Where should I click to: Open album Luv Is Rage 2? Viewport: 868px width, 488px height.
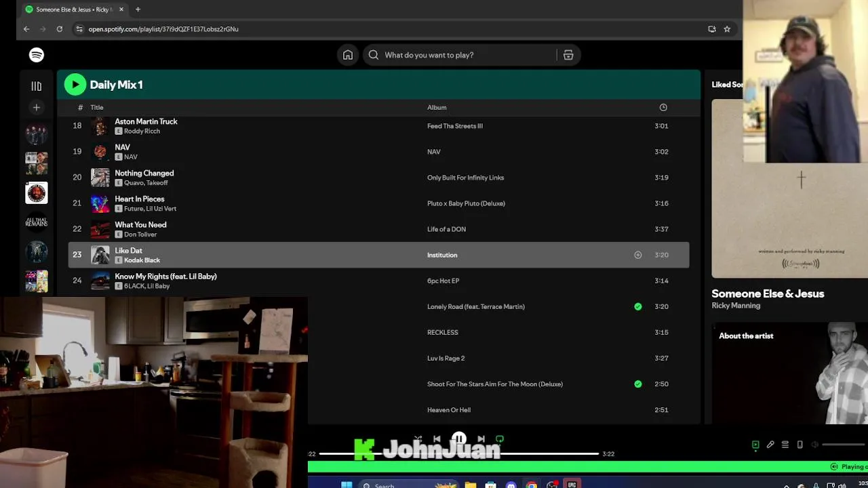(x=446, y=358)
